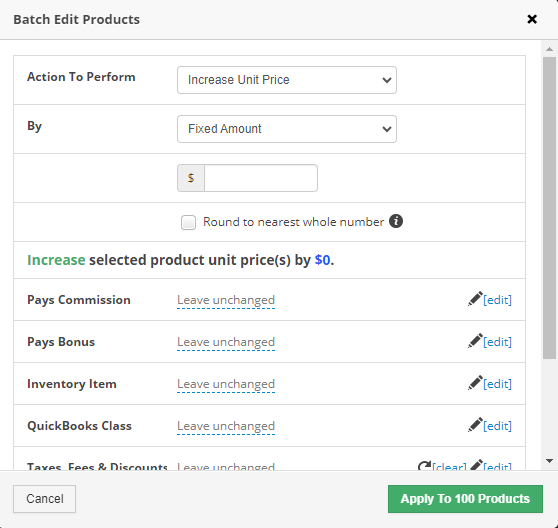
Task: Click the dollar sign prefix box
Action: click(191, 178)
